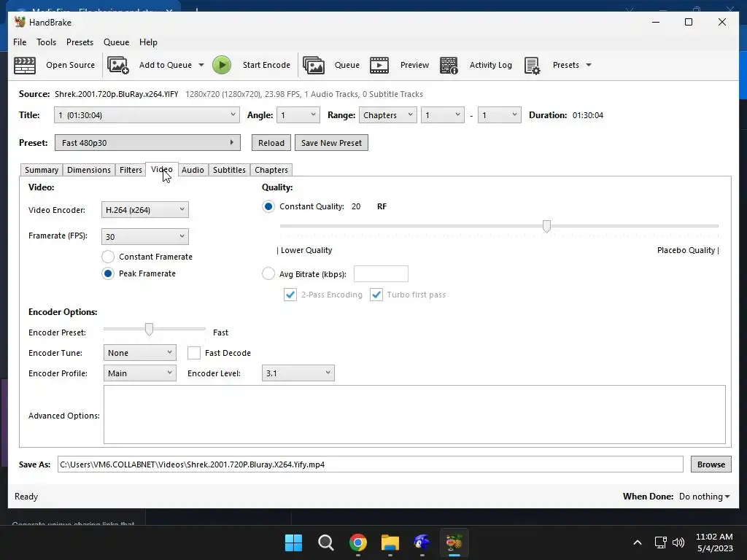The image size is (747, 560).
Task: Click the green Start Encode play icon
Action: pos(222,65)
